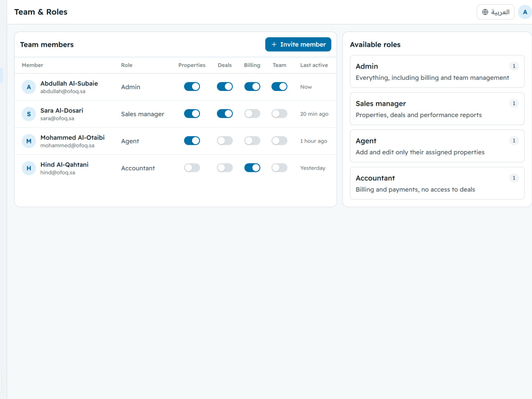Click the Team members panel heading
The width and height of the screenshot is (532, 399).
pos(47,45)
